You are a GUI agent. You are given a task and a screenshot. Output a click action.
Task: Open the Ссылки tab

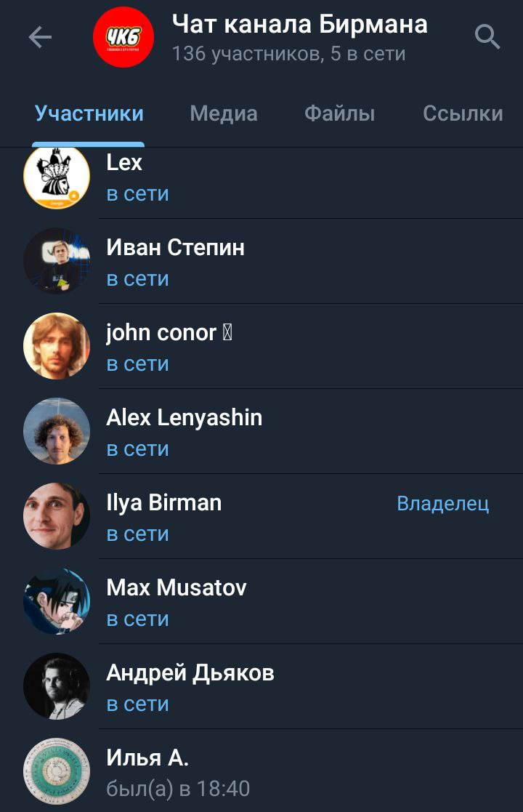pyautogui.click(x=463, y=113)
